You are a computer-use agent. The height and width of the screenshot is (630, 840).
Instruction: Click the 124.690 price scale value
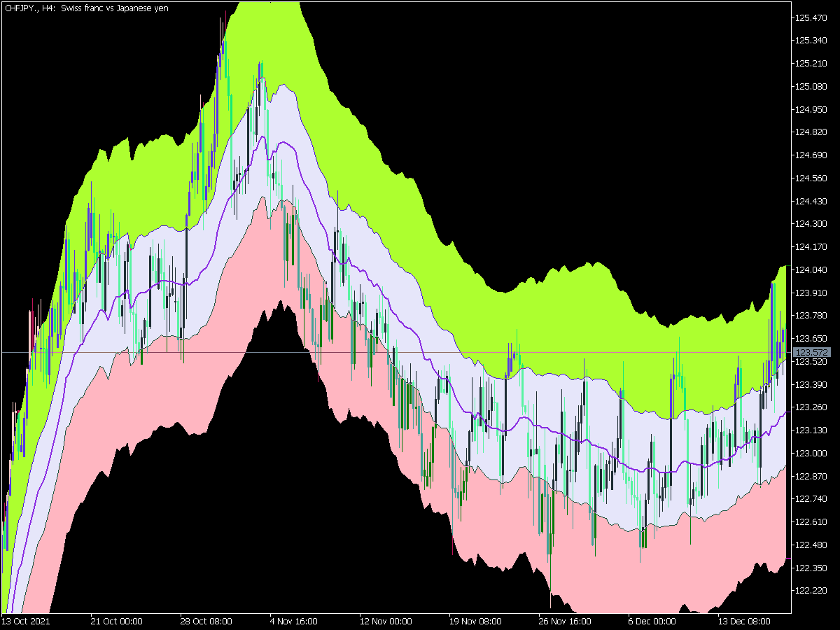pos(812,155)
